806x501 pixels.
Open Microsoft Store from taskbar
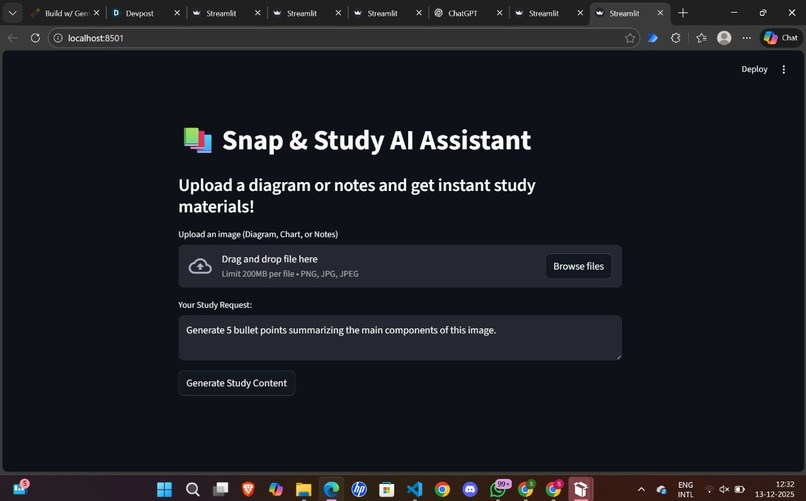387,489
